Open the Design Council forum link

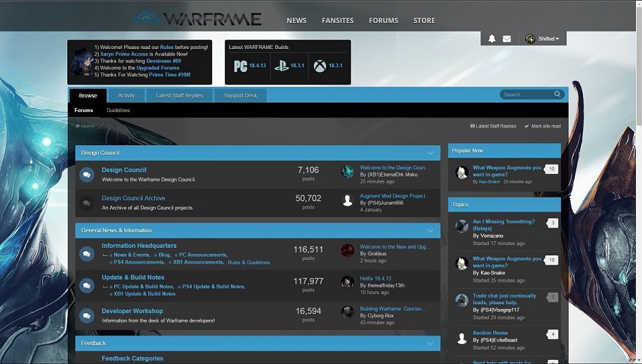(124, 170)
